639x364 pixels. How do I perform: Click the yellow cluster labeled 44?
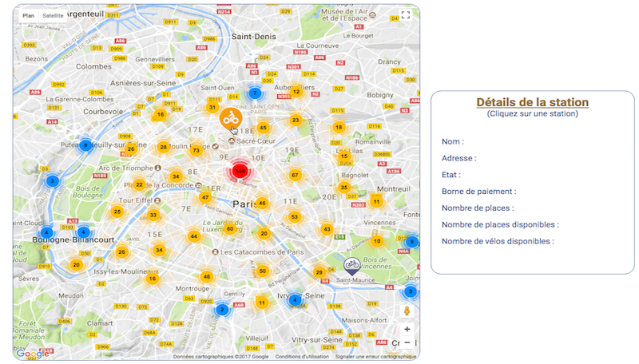tap(193, 236)
